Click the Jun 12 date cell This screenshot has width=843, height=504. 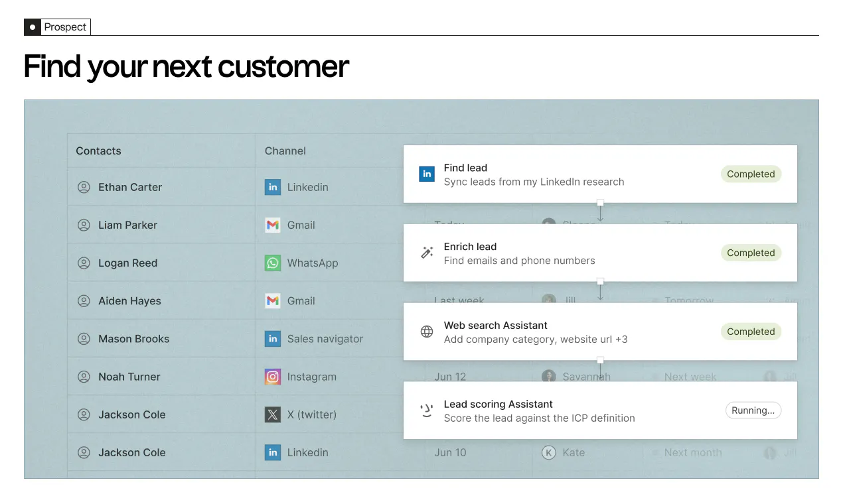pyautogui.click(x=451, y=377)
